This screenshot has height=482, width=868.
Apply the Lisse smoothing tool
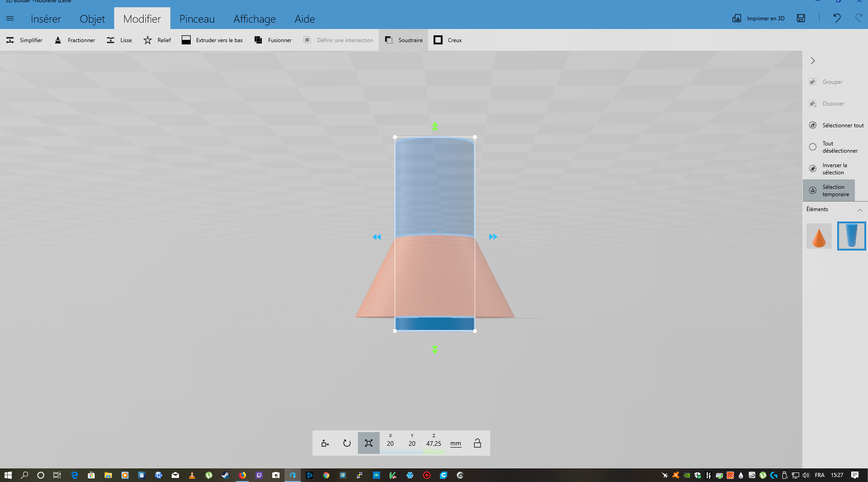(x=119, y=40)
